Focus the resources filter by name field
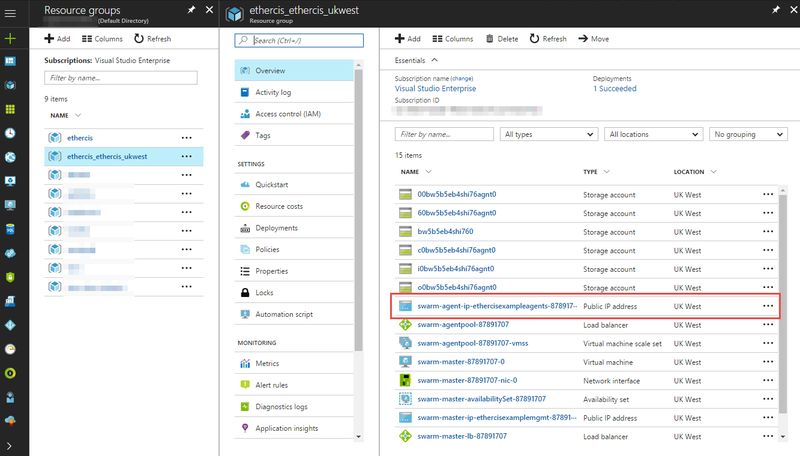The image size is (800, 456). coord(444,134)
